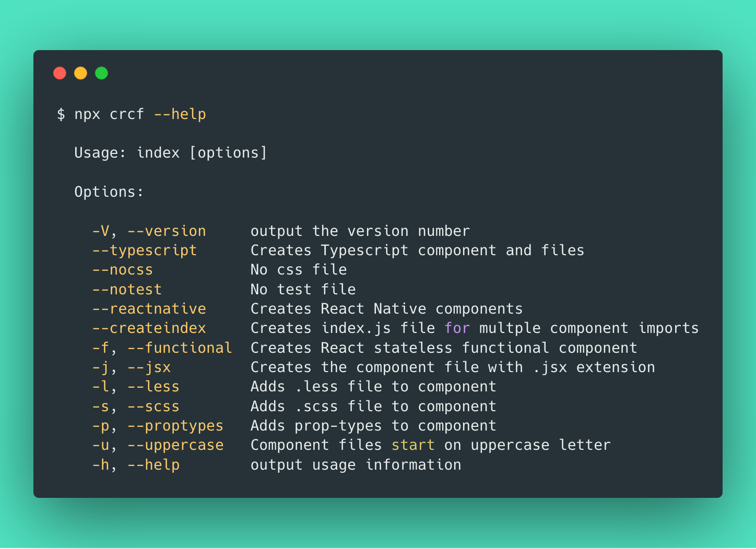
Task: Click the -p, --proptypes option
Action: pyautogui.click(x=158, y=426)
